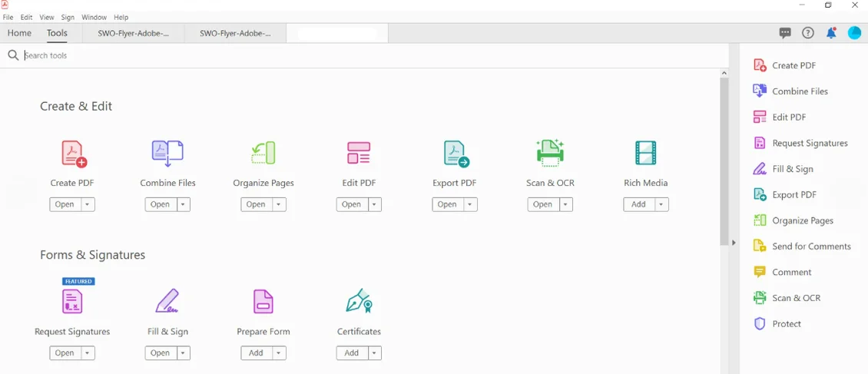Open the Sign menu
This screenshot has height=374, width=868.
click(x=68, y=17)
